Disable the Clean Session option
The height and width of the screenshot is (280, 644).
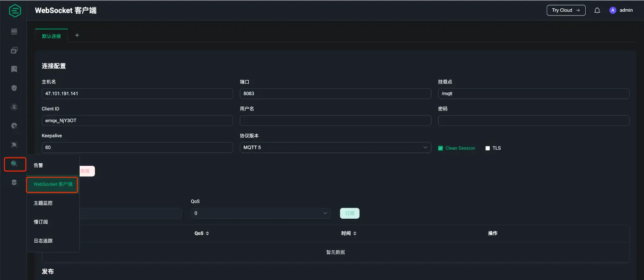pyautogui.click(x=440, y=148)
